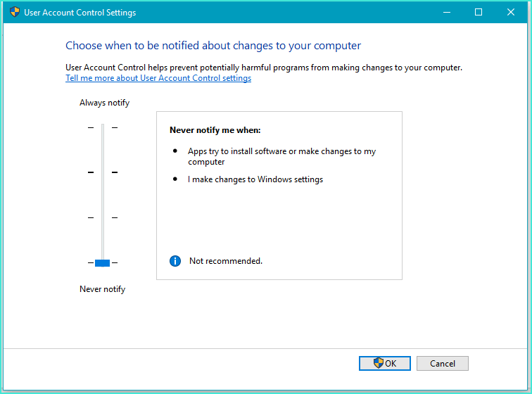Cancel the User Account Control changes
Image resolution: width=532 pixels, height=394 pixels.
(443, 364)
